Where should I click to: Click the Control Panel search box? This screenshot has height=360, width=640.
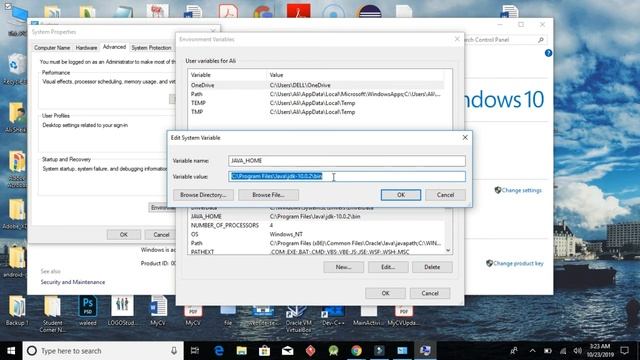(505, 40)
